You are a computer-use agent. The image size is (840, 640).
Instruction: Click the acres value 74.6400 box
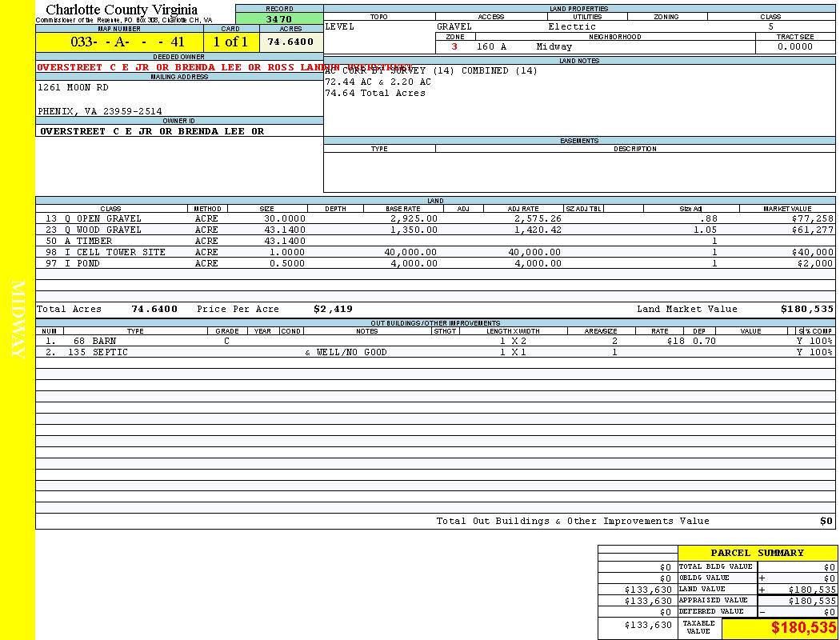pyautogui.click(x=290, y=42)
